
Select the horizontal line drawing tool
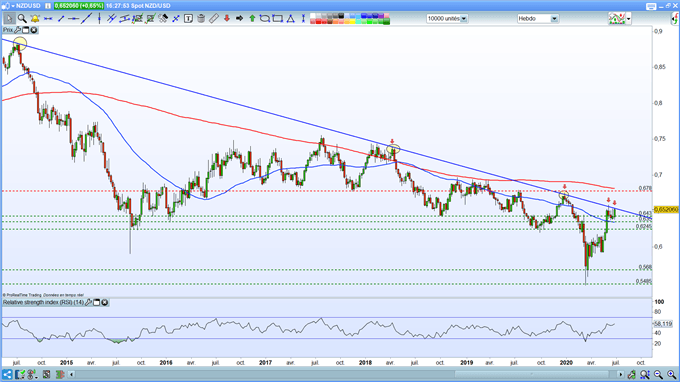pos(48,19)
